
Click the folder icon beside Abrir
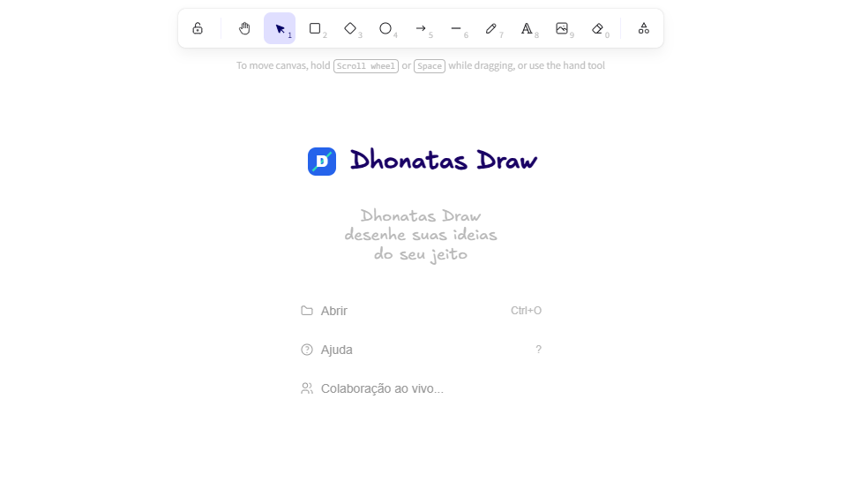tap(307, 311)
